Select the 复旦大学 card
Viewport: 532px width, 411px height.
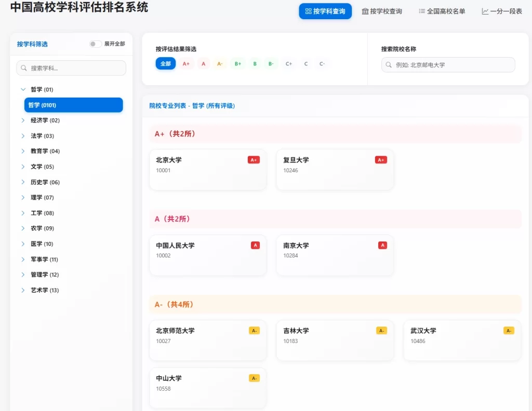pos(335,169)
